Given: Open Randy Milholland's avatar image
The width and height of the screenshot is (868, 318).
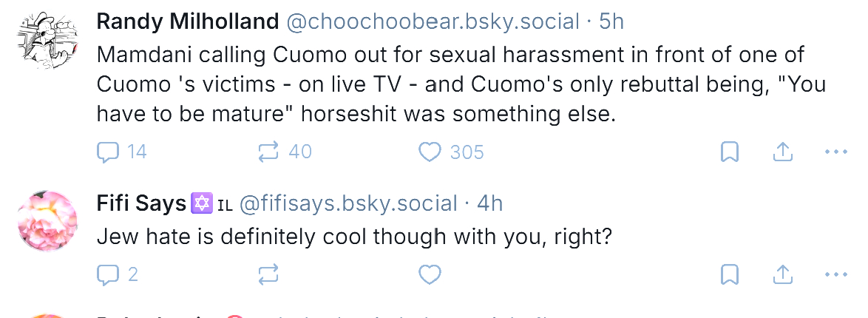Looking at the screenshot, I should tap(47, 41).
